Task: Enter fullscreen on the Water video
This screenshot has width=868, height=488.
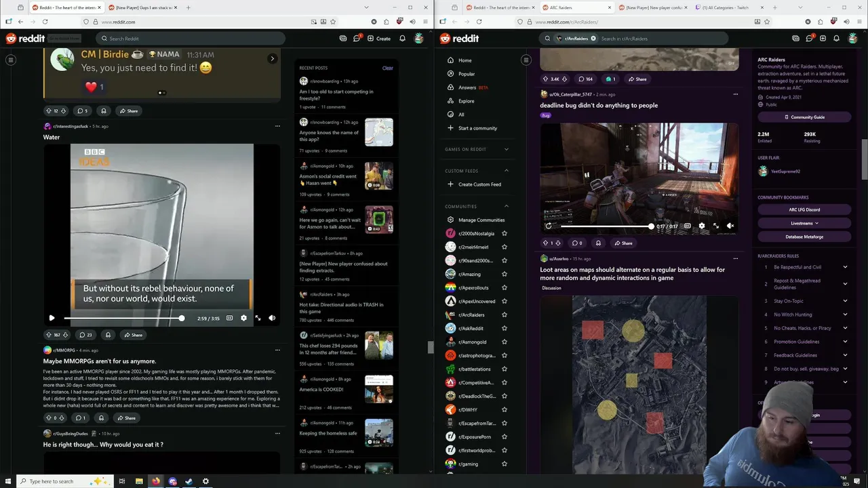Action: [258, 318]
